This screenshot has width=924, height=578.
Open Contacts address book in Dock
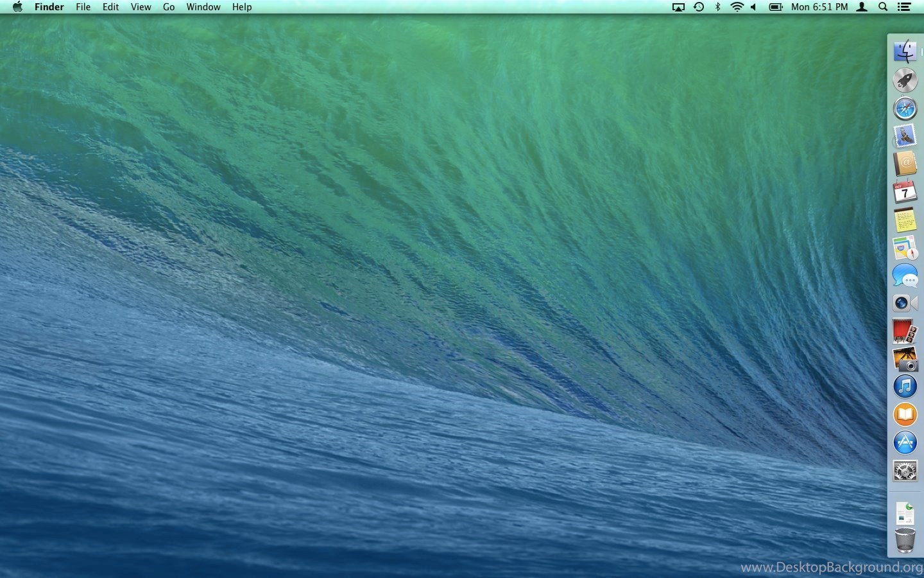click(x=905, y=164)
